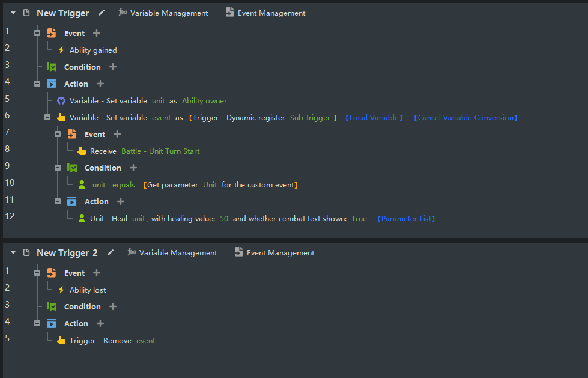Add an event to the sub-trigger

pyautogui.click(x=117, y=135)
